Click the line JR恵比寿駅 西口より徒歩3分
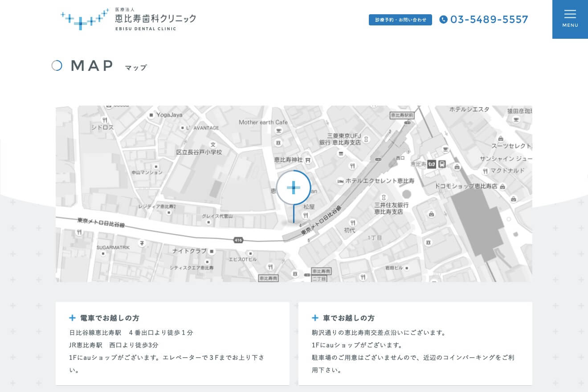 pos(114,345)
